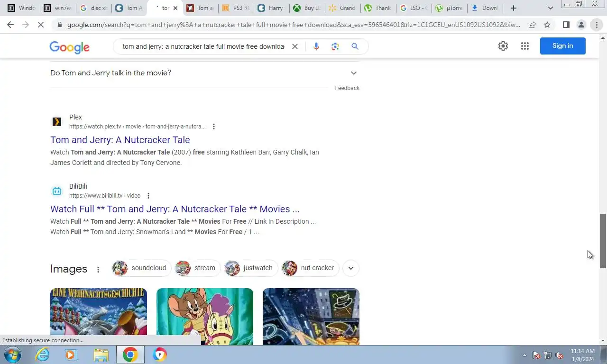Switch to the 'win7w' tab

coord(57,8)
